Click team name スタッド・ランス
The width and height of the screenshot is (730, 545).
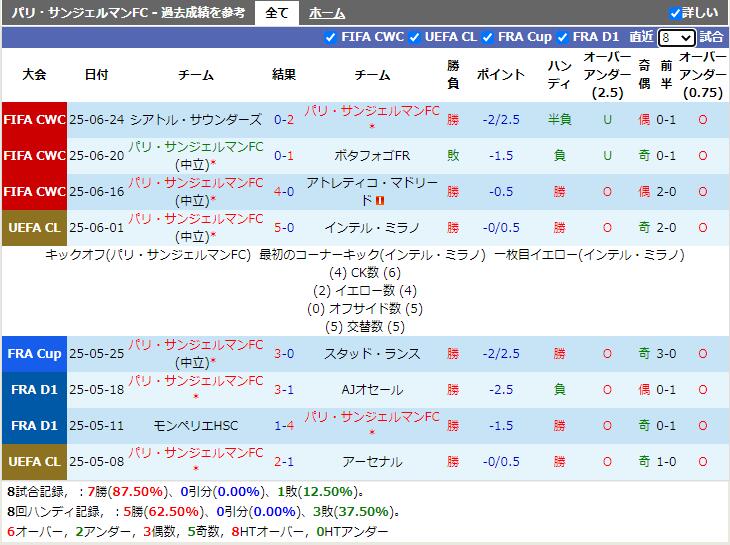372,354
